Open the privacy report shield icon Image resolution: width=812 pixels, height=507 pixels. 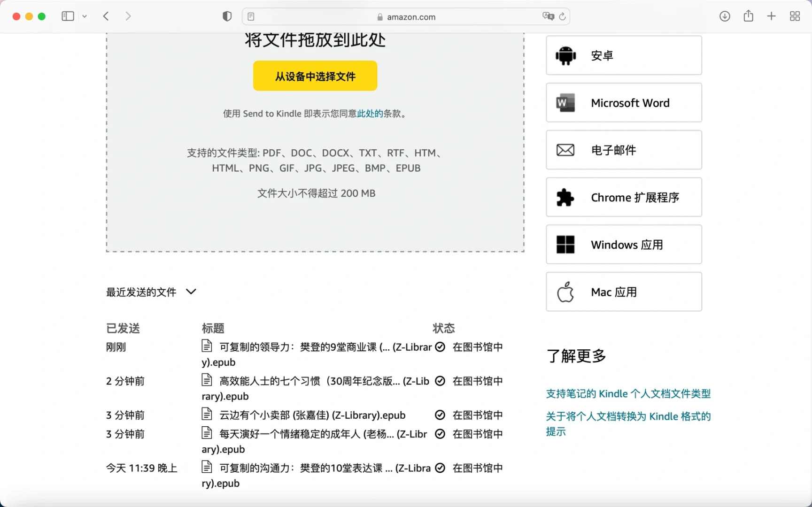click(x=227, y=16)
